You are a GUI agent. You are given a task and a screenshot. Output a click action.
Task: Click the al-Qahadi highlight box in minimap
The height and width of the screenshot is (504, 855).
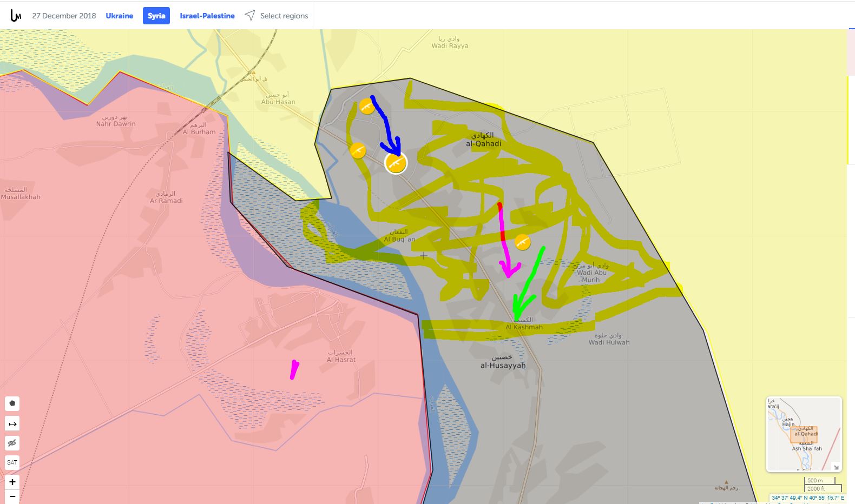point(805,434)
